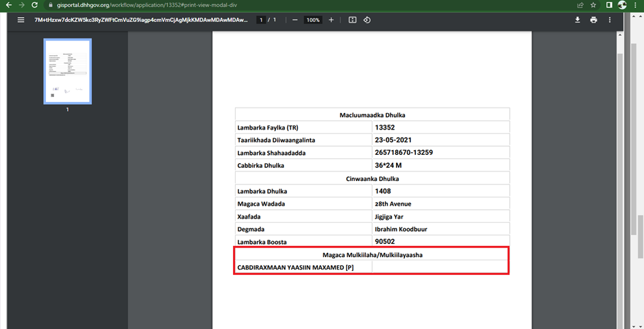Zoom in on the PDF
The height and width of the screenshot is (329, 644).
pyautogui.click(x=331, y=20)
